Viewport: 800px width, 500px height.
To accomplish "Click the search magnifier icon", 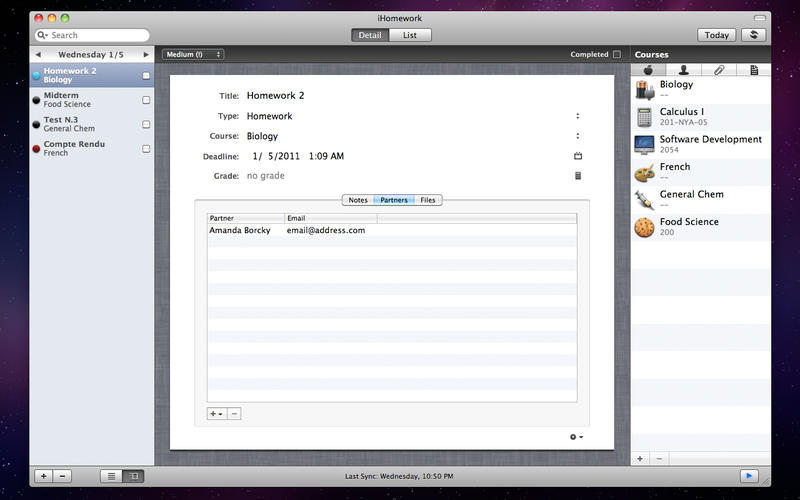I will 42,35.
